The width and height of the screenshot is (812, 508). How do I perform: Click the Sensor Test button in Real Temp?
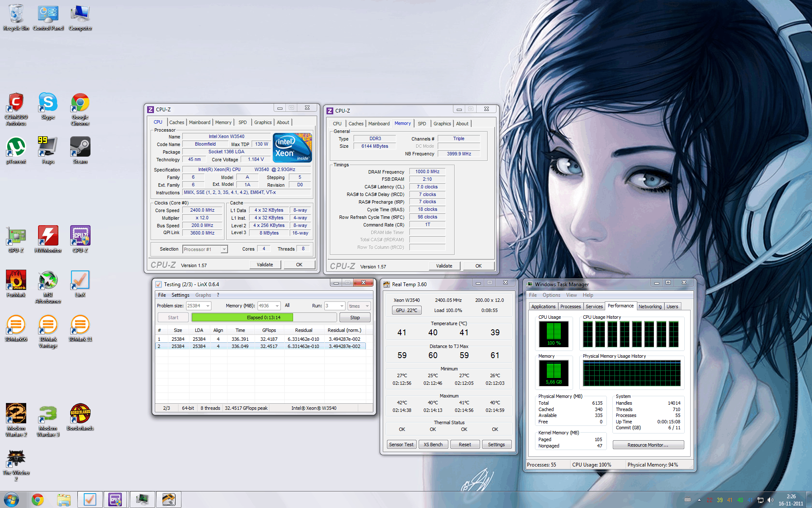[401, 444]
